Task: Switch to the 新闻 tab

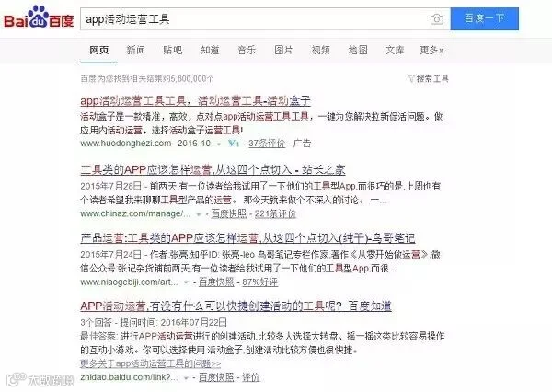Action: click(x=135, y=50)
